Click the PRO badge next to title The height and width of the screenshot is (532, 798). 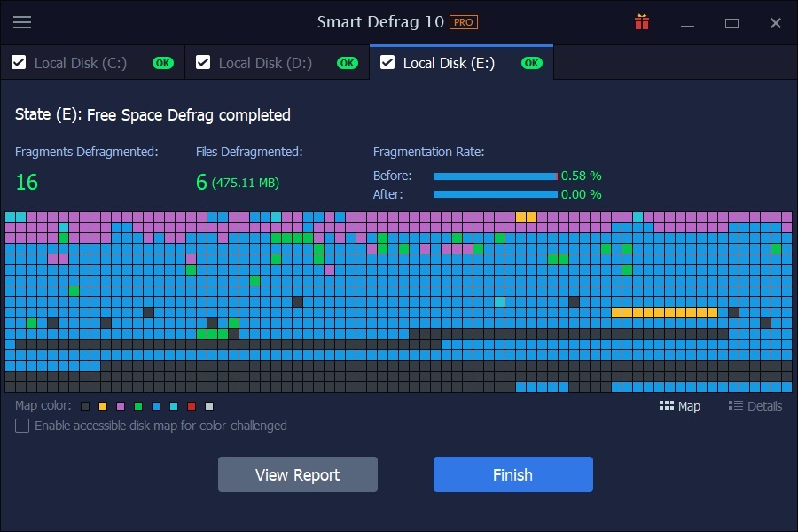463,22
